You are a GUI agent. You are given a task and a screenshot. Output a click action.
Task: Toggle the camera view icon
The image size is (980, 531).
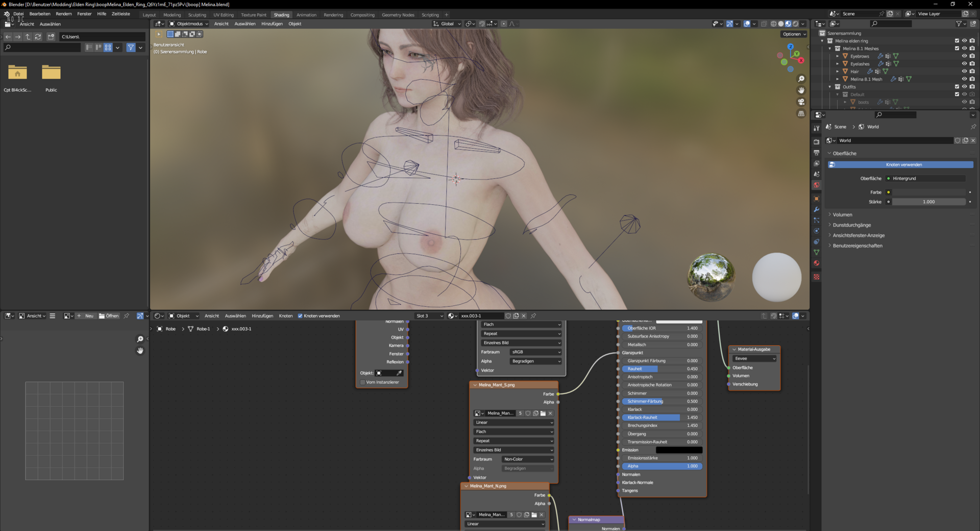pos(801,102)
